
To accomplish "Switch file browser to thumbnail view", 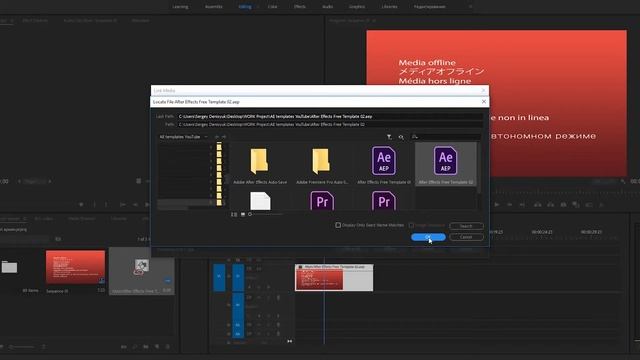I will (243, 214).
